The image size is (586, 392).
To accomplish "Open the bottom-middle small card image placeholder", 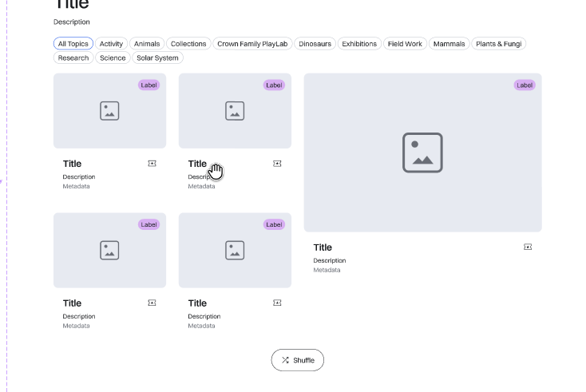I will 235,250.
